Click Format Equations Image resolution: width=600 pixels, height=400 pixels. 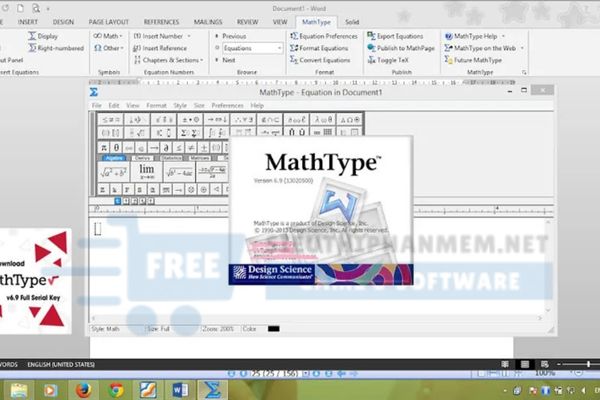[319, 48]
